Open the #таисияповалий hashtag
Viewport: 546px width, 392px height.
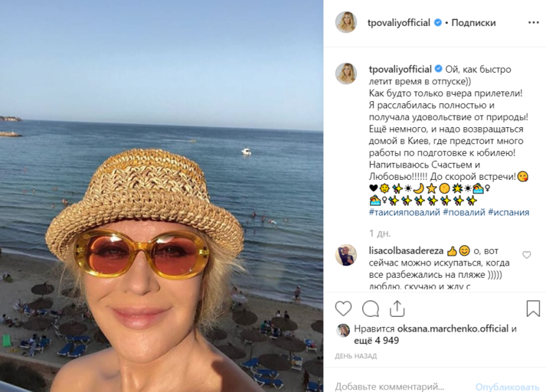coord(404,211)
